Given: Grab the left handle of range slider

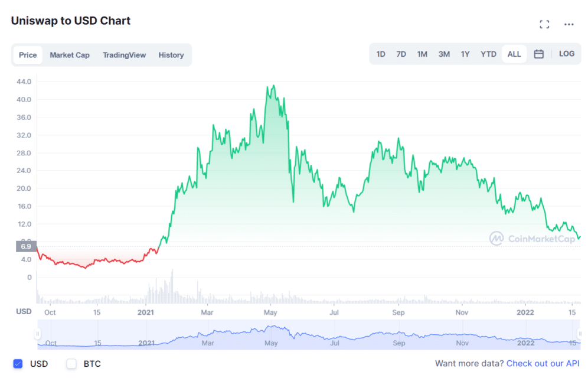Looking at the screenshot, I should pyautogui.click(x=37, y=333).
